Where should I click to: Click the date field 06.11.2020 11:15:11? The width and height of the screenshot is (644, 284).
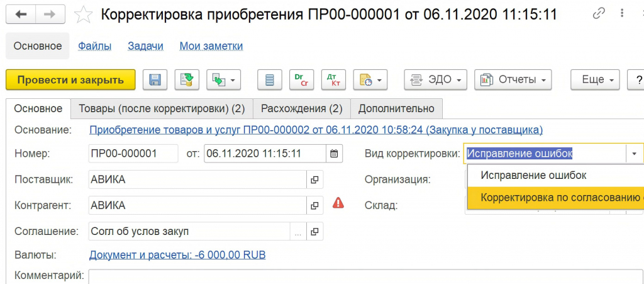click(x=265, y=154)
